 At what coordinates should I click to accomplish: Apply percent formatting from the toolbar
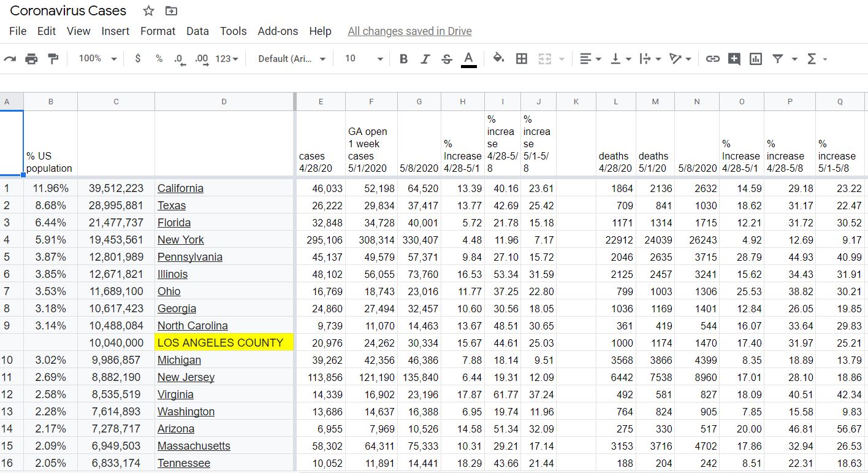[x=158, y=58]
